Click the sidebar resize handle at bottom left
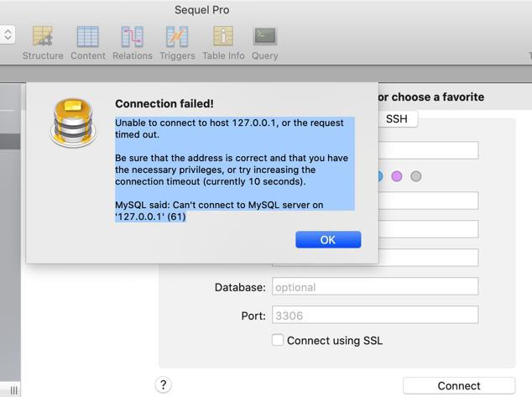 point(14,390)
